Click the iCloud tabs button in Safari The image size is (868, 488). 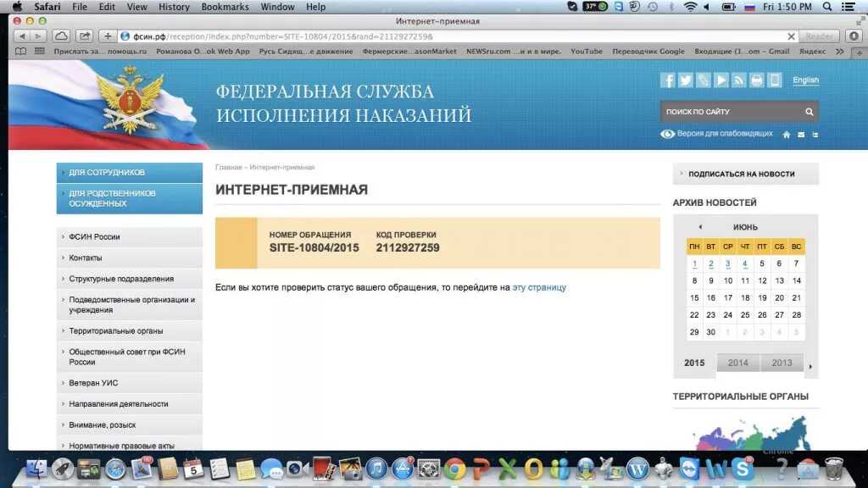click(x=61, y=36)
